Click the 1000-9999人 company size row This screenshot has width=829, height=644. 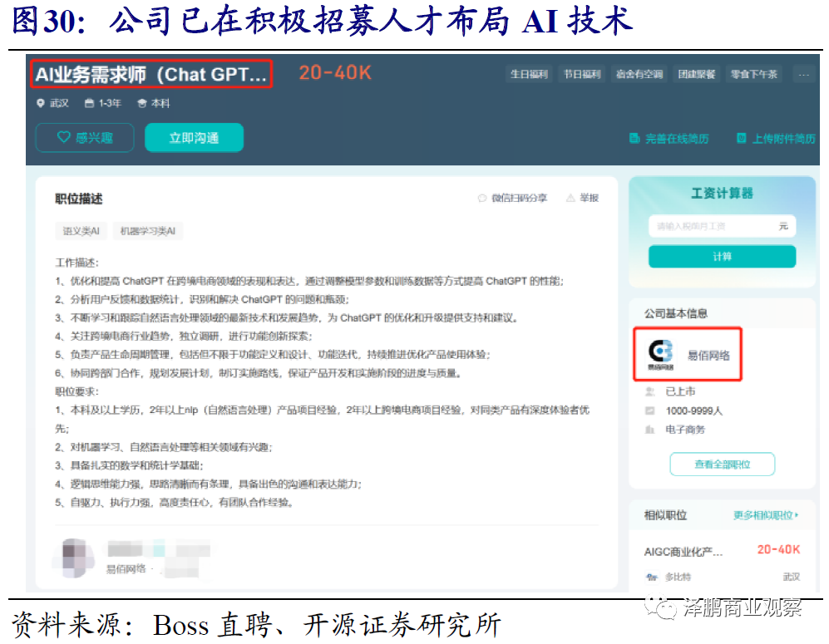[x=684, y=410]
